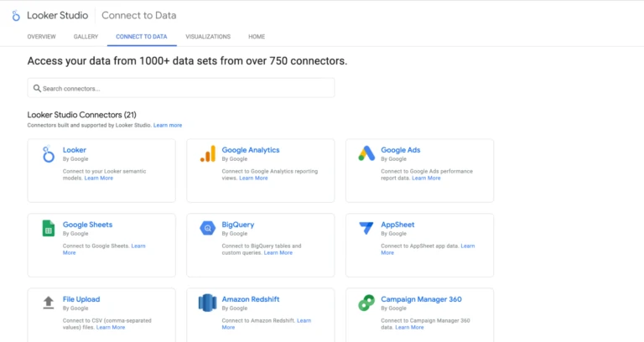
Task: Focus the Search connectors input field
Action: 184,88
